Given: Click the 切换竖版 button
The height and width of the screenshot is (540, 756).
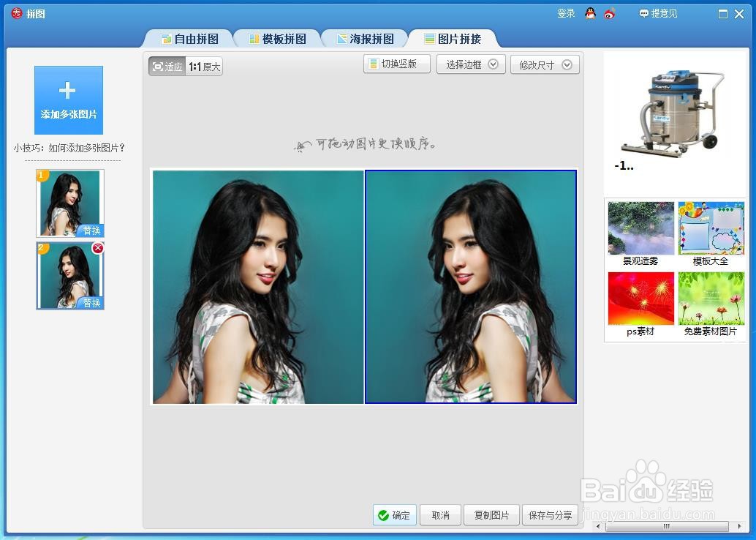Looking at the screenshot, I should point(397,64).
